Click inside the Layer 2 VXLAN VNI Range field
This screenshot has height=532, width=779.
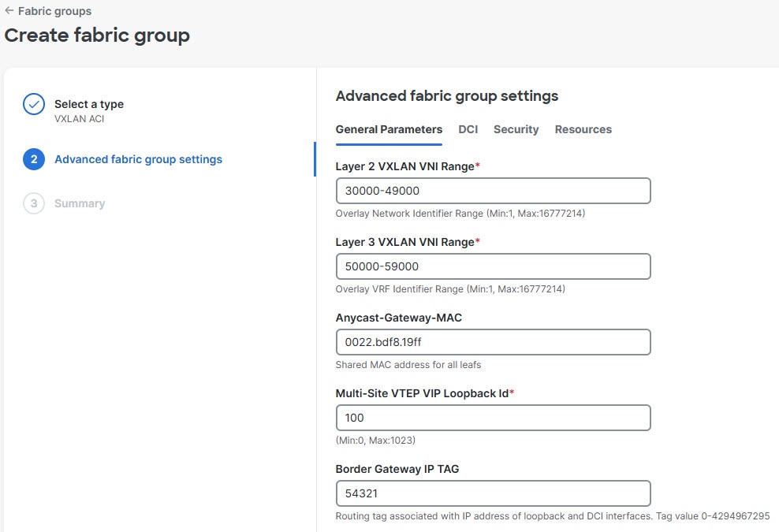[493, 191]
